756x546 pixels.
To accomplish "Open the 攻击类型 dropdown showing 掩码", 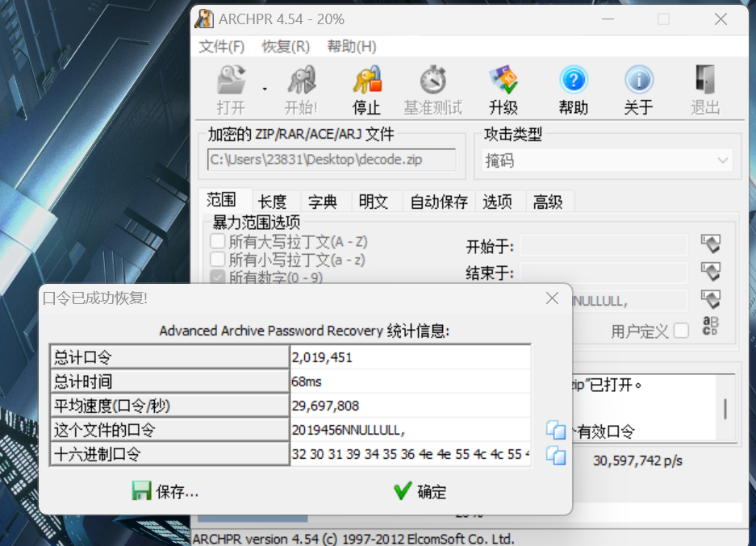I will click(607, 160).
